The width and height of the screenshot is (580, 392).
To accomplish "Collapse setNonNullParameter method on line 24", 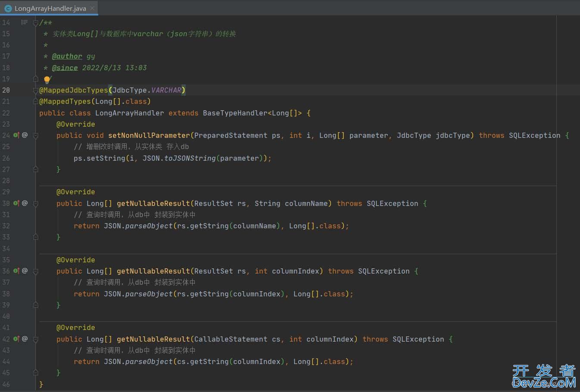I will tap(36, 136).
